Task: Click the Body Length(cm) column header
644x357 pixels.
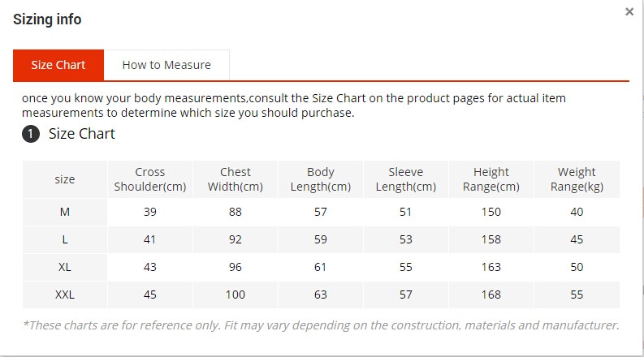Action: [x=321, y=179]
